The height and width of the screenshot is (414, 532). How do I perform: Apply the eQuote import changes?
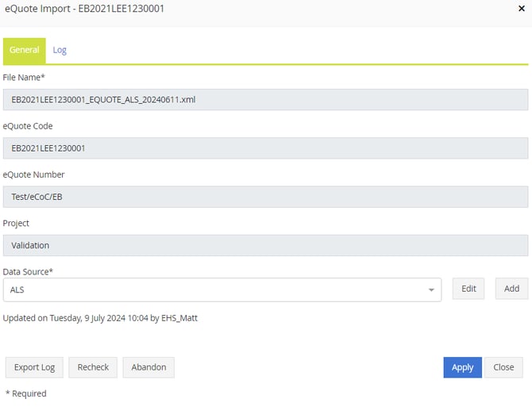[x=462, y=367]
